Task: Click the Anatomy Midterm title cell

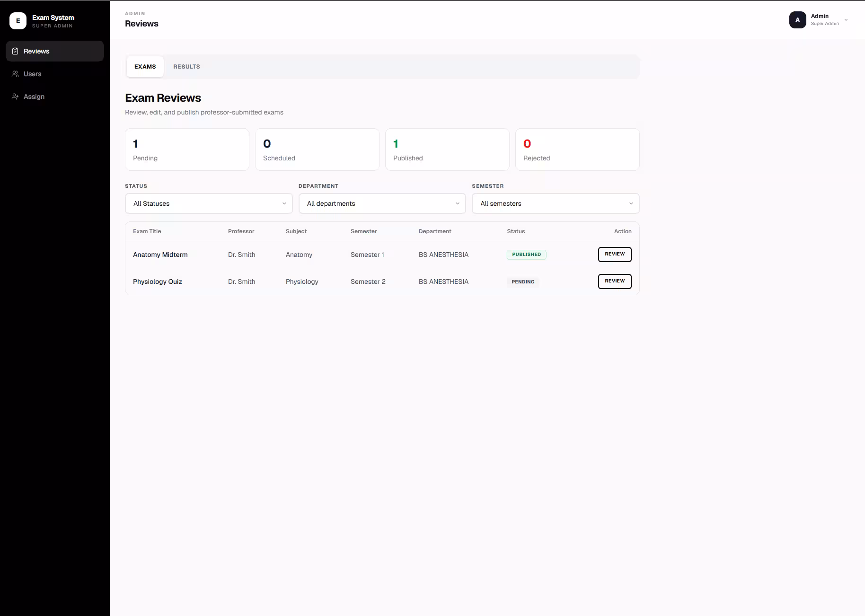Action: [x=160, y=255]
